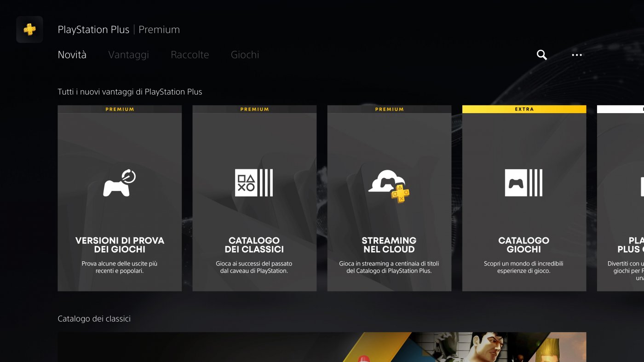The width and height of the screenshot is (644, 362).
Task: Click the cloud streaming icon on Streaming nel Cloud
Action: [389, 184]
